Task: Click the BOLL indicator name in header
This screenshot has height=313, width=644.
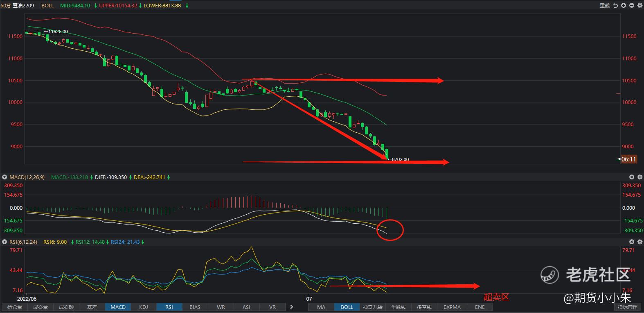Action: click(47, 6)
